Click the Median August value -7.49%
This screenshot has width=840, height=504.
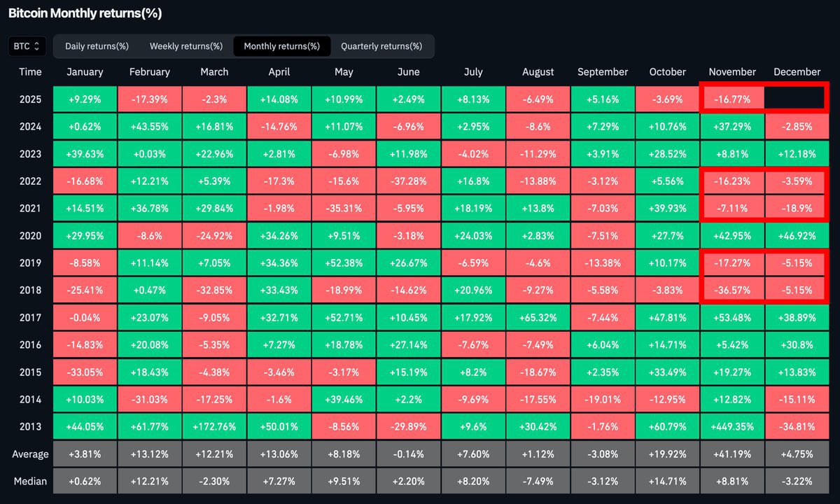[538, 481]
